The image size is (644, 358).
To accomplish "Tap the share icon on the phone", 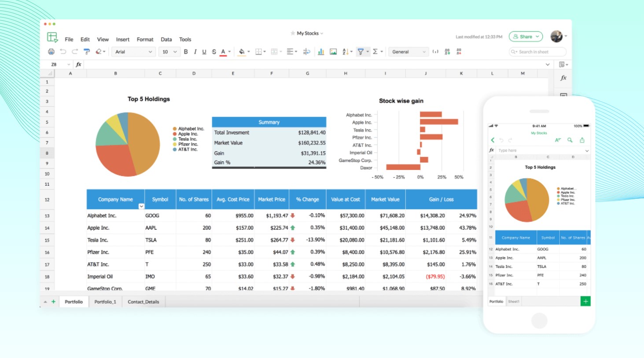I will 582,140.
